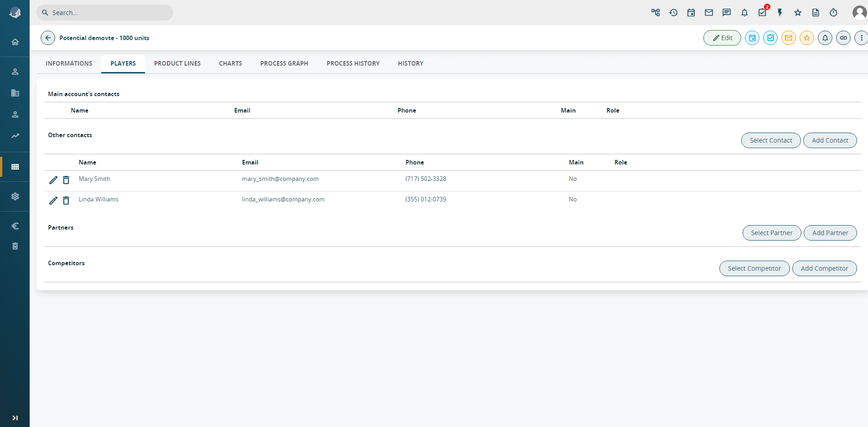Open the Process History tab
This screenshot has width=868, height=427.
click(x=353, y=63)
